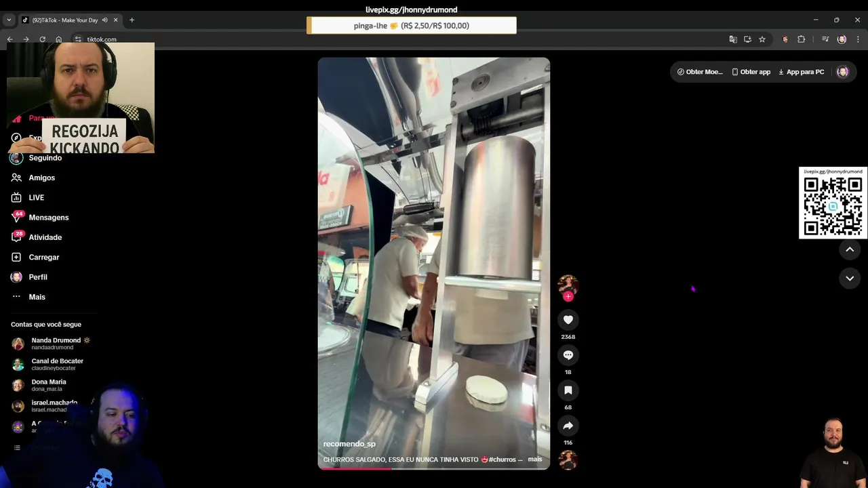This screenshot has width=868, height=488.
Task: Open the tab search dropdown arrow
Action: point(9,20)
